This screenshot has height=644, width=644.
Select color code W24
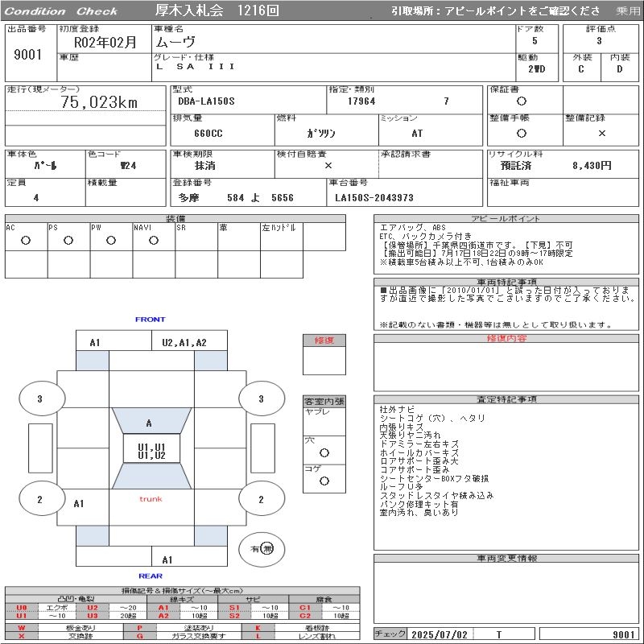click(x=128, y=166)
